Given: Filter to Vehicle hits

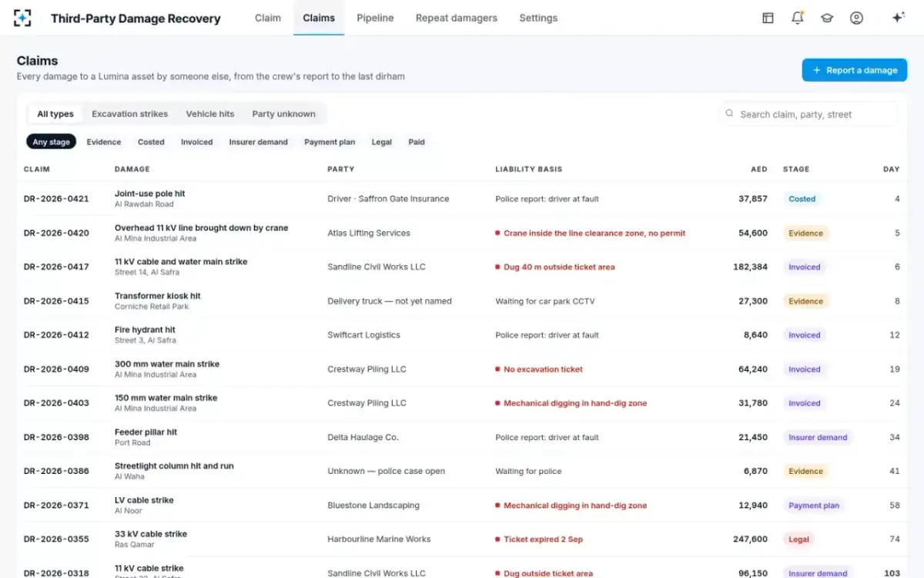Looking at the screenshot, I should 210,114.
